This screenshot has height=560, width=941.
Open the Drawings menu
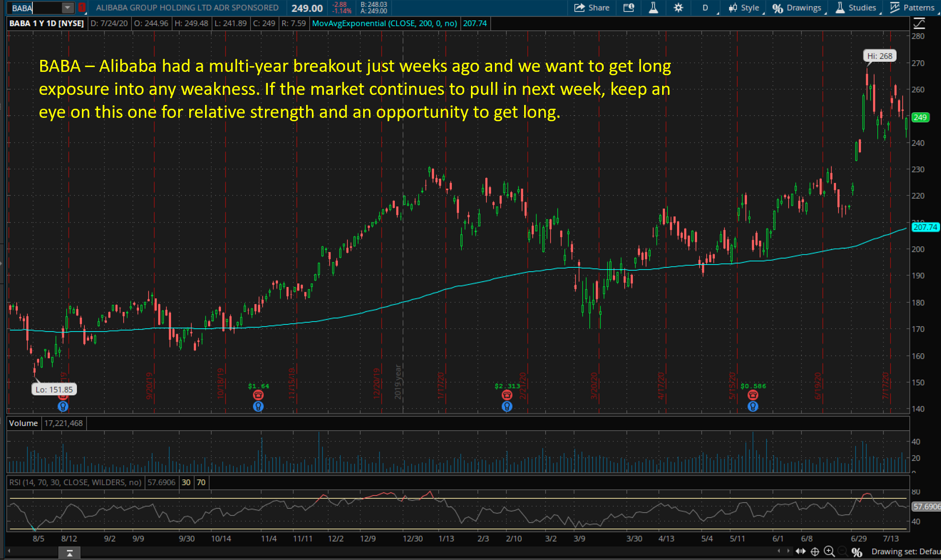pos(797,8)
